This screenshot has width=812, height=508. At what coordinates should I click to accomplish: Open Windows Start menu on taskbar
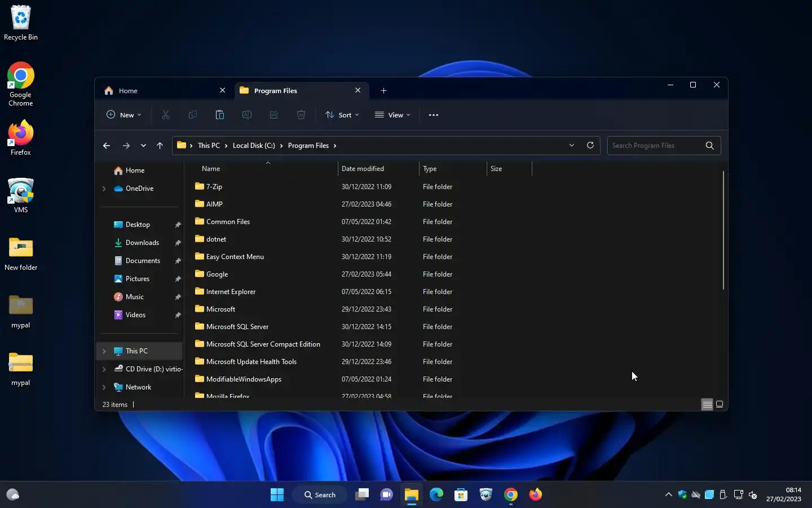277,495
